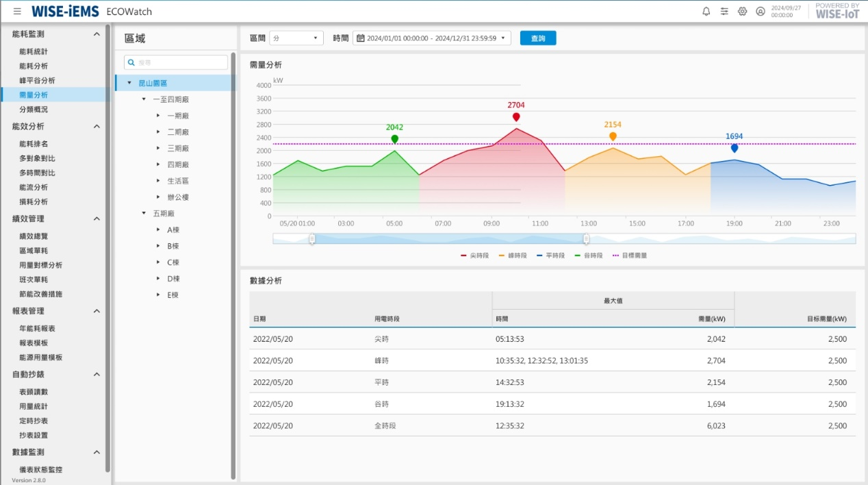Click the 10:35:32, 12:32:52, 13:01:35 time cell
This screenshot has height=485, width=868.
point(541,361)
